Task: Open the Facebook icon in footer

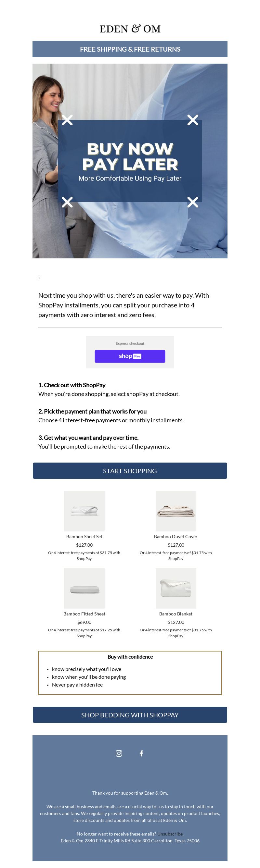Action: tap(141, 753)
